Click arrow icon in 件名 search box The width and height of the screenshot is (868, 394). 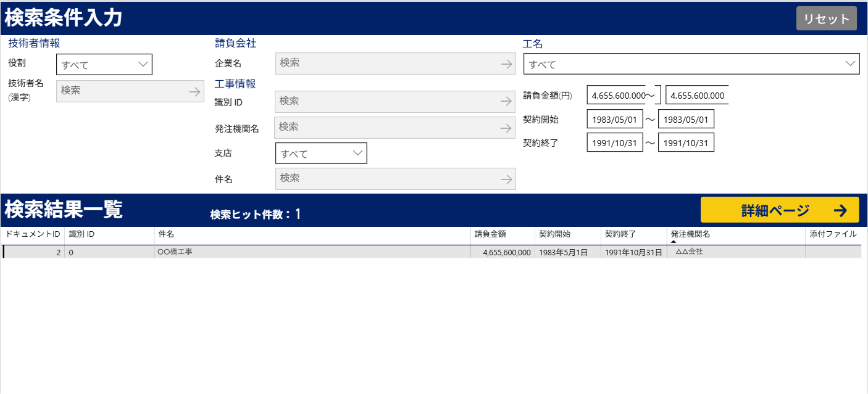(506, 179)
